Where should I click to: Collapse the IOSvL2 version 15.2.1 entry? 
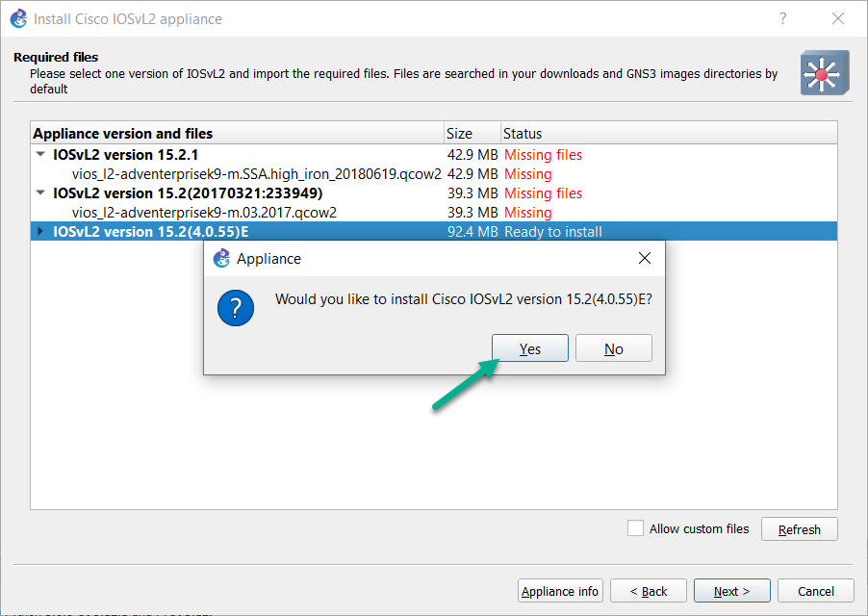[40, 154]
